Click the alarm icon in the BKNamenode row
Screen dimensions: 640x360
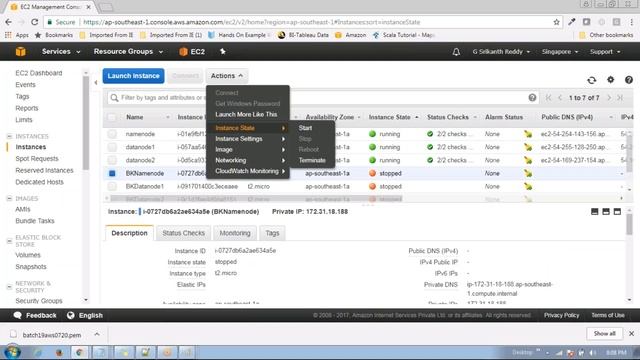528,173
